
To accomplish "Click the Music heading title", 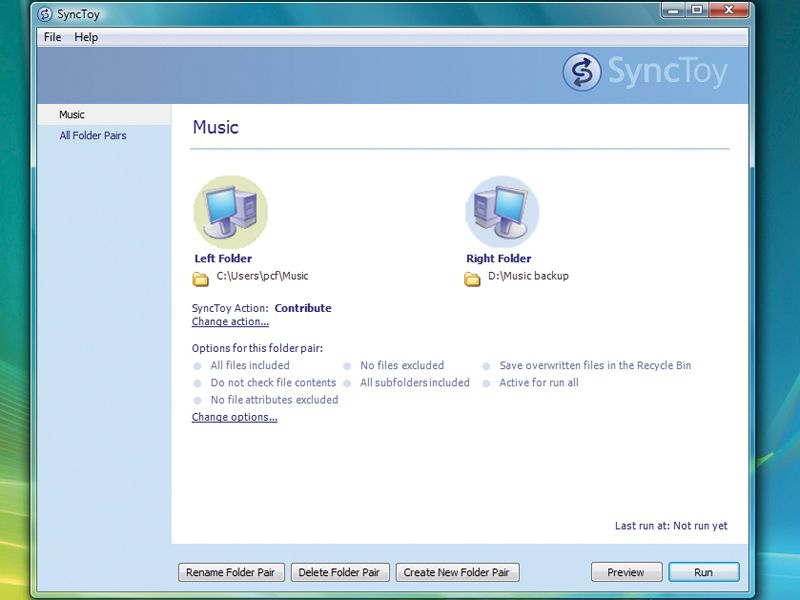I will coord(215,128).
